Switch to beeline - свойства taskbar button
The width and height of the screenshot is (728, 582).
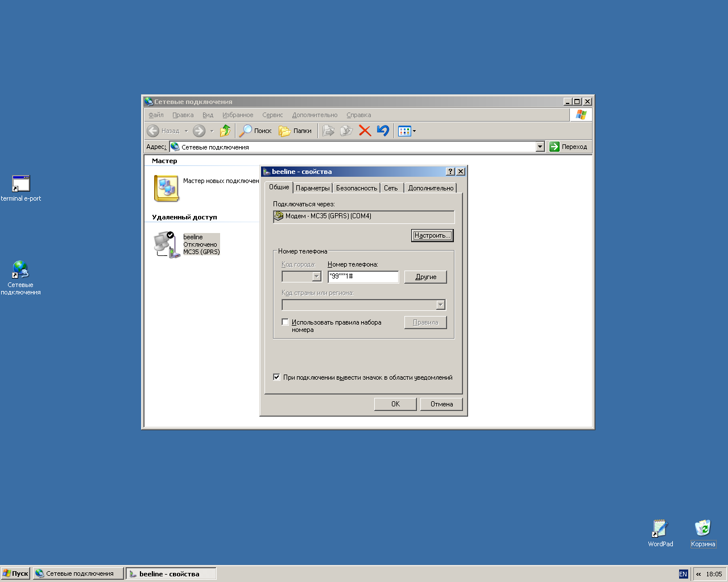coord(171,573)
